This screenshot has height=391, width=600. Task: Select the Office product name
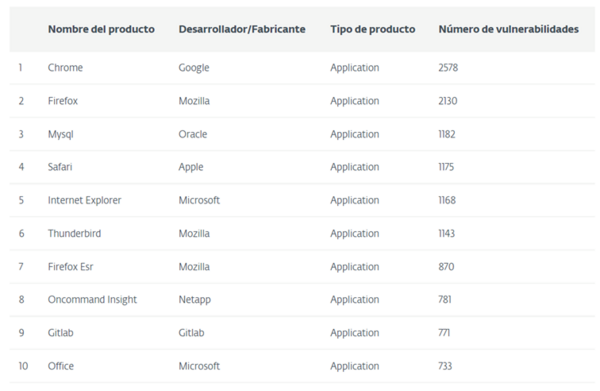61,366
